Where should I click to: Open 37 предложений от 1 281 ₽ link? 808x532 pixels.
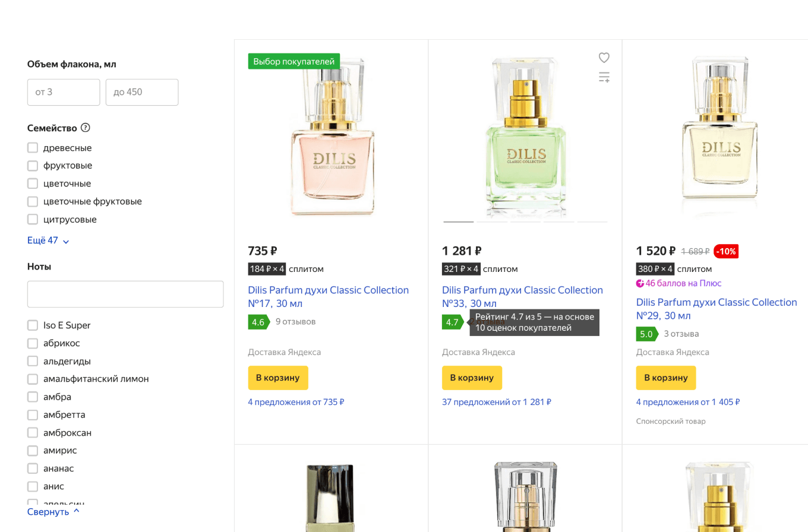point(496,402)
